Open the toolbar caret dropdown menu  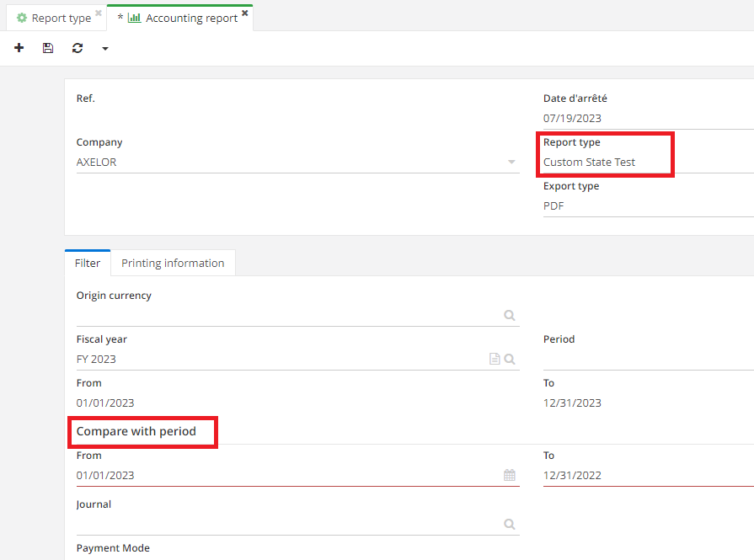point(105,49)
